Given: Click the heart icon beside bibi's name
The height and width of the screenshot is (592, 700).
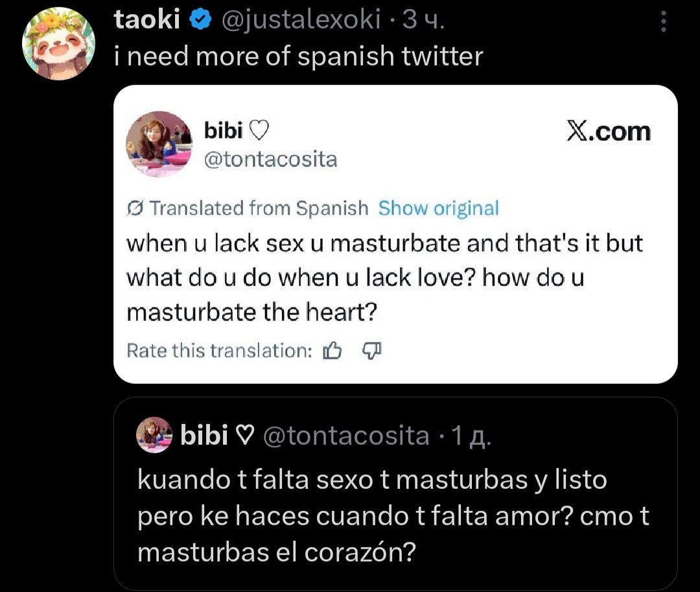Looking at the screenshot, I should click(x=258, y=132).
